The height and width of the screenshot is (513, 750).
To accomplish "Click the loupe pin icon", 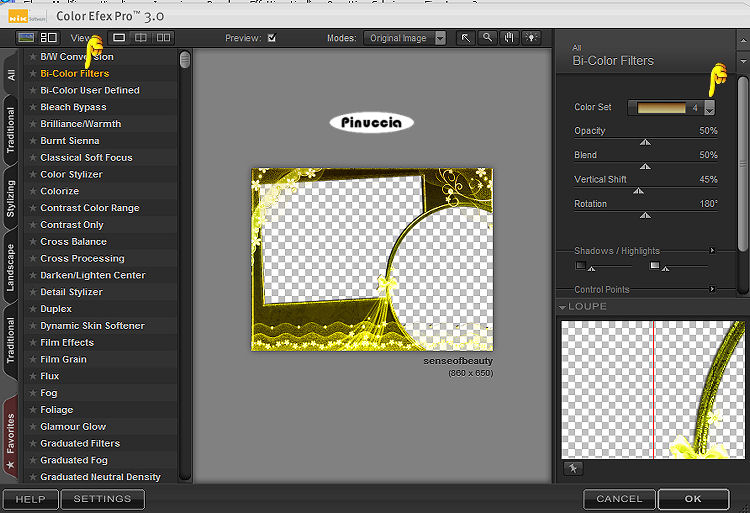I will click(x=575, y=467).
